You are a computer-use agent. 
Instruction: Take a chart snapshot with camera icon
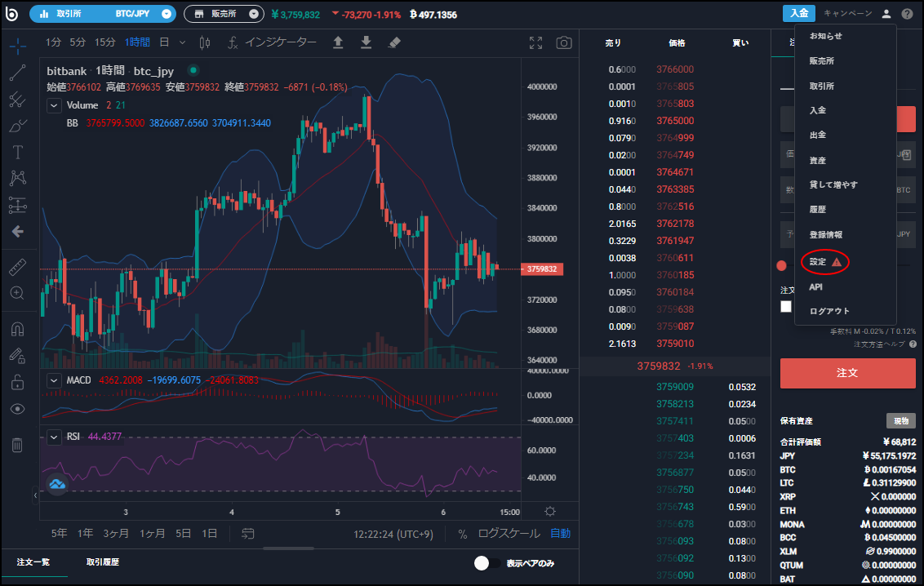(x=564, y=42)
